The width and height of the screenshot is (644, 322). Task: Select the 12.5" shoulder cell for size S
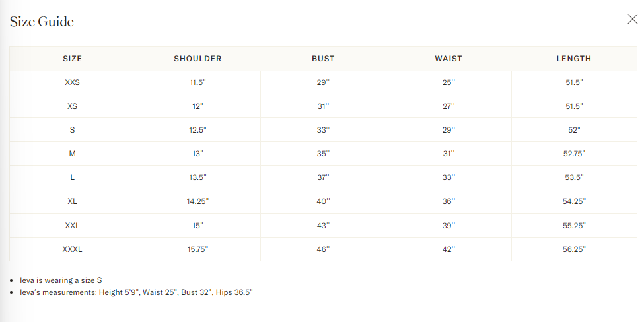coord(197,130)
